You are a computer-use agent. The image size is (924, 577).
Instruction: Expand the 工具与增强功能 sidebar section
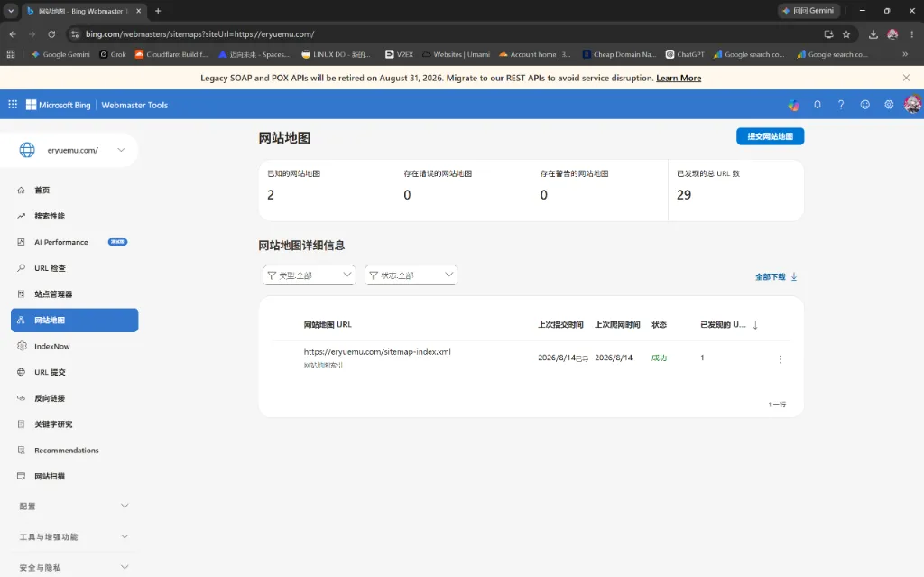coord(74,537)
